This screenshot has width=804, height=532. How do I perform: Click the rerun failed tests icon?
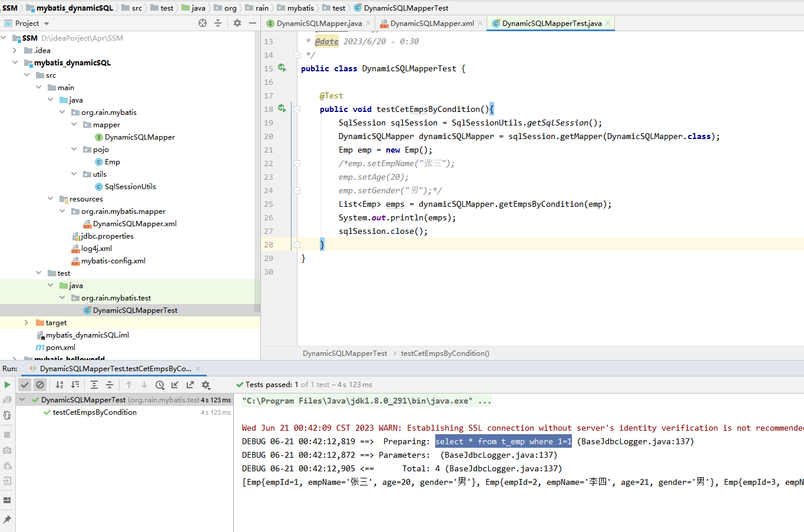(7, 400)
